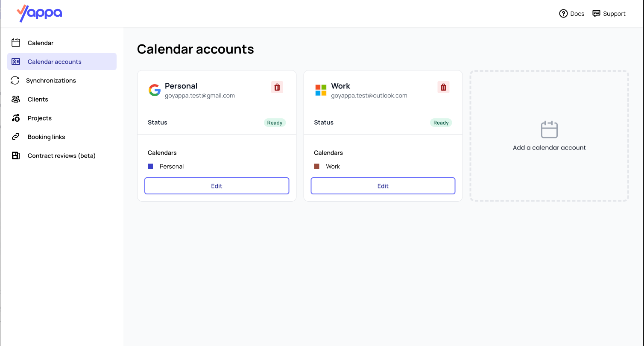This screenshot has height=346, width=644.
Task: Click the Calendar accounts page heading
Action: tap(196, 49)
